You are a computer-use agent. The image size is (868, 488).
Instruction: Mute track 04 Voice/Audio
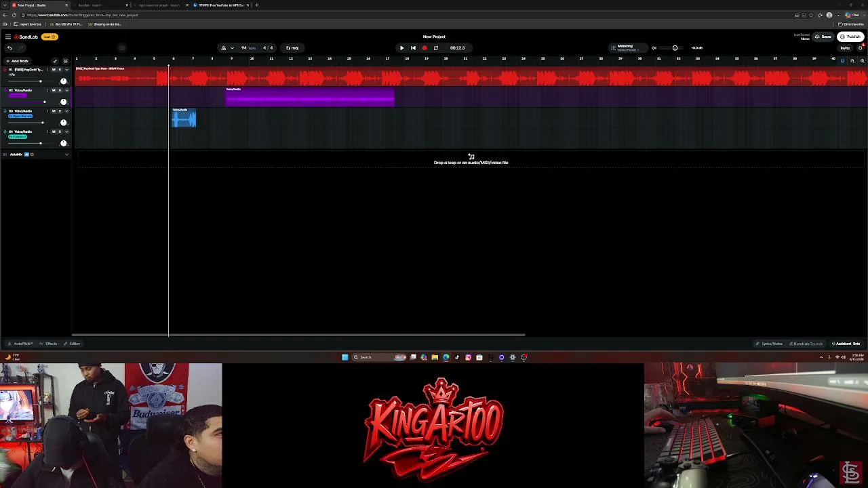pyautogui.click(x=54, y=131)
